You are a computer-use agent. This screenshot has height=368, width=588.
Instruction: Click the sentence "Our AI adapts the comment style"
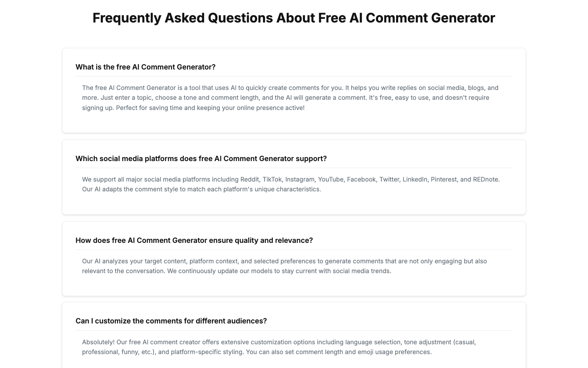(201, 189)
